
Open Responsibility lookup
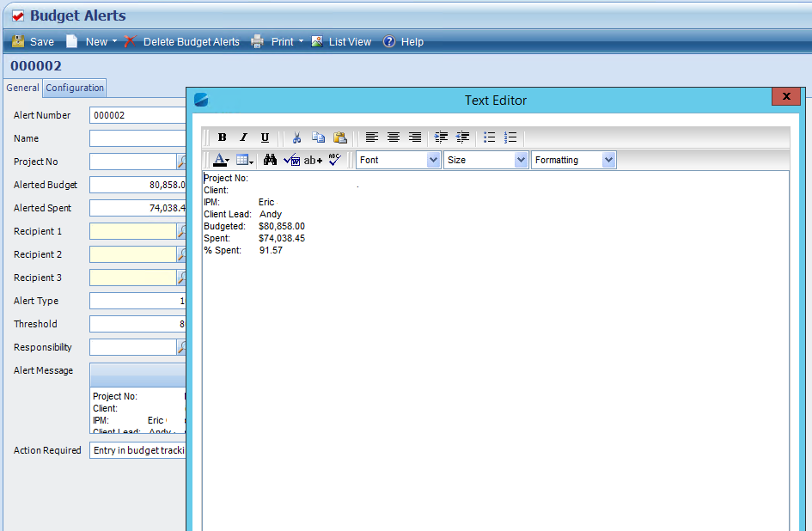[182, 347]
